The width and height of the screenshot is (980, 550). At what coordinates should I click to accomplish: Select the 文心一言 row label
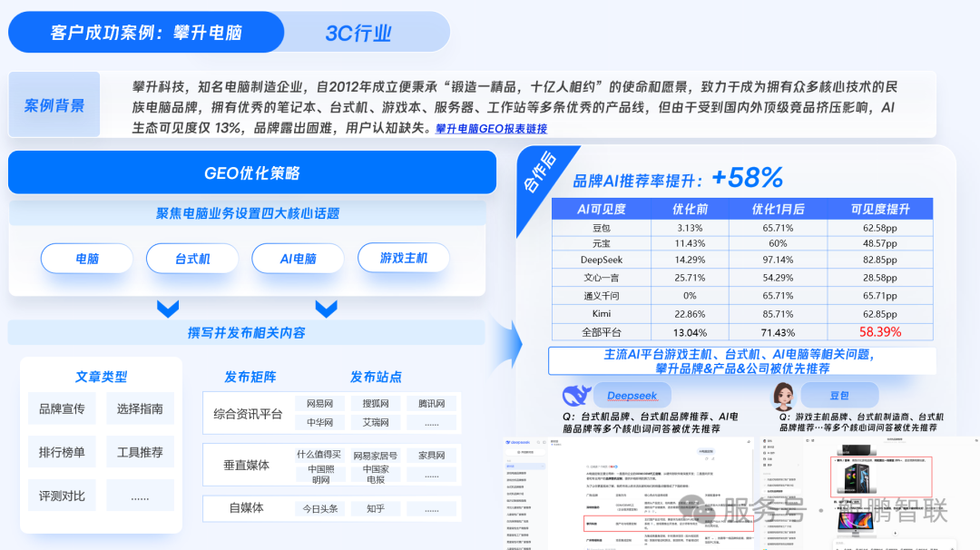pyautogui.click(x=602, y=278)
